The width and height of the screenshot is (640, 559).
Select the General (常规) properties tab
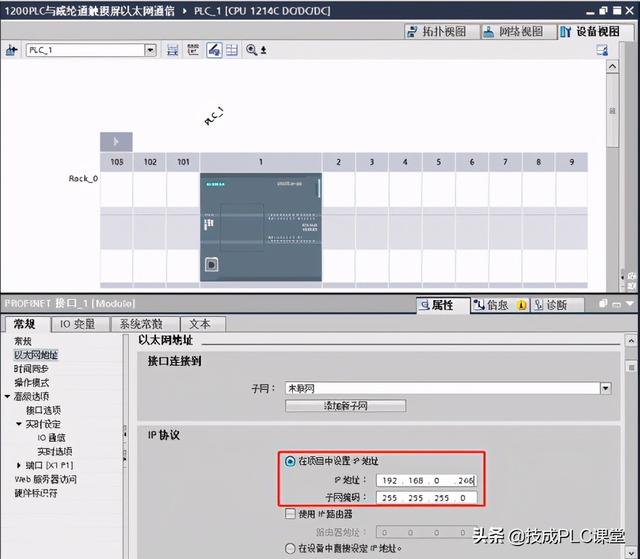[x=25, y=324]
